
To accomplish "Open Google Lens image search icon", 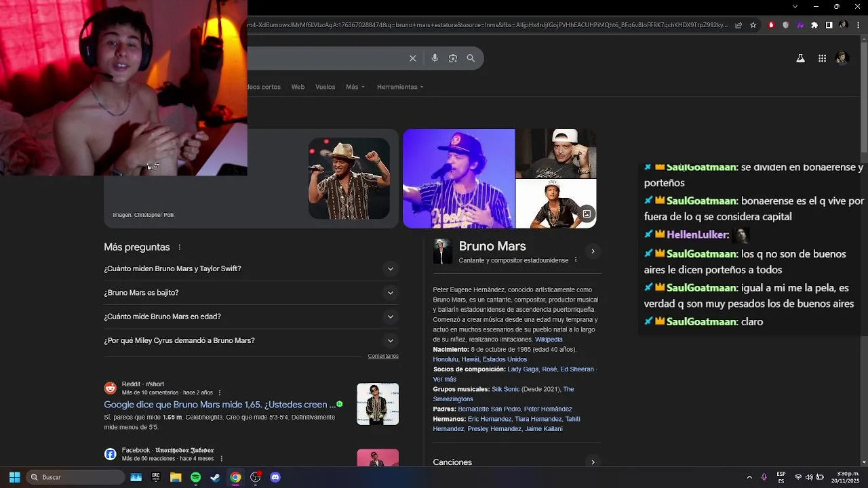I will pos(453,58).
